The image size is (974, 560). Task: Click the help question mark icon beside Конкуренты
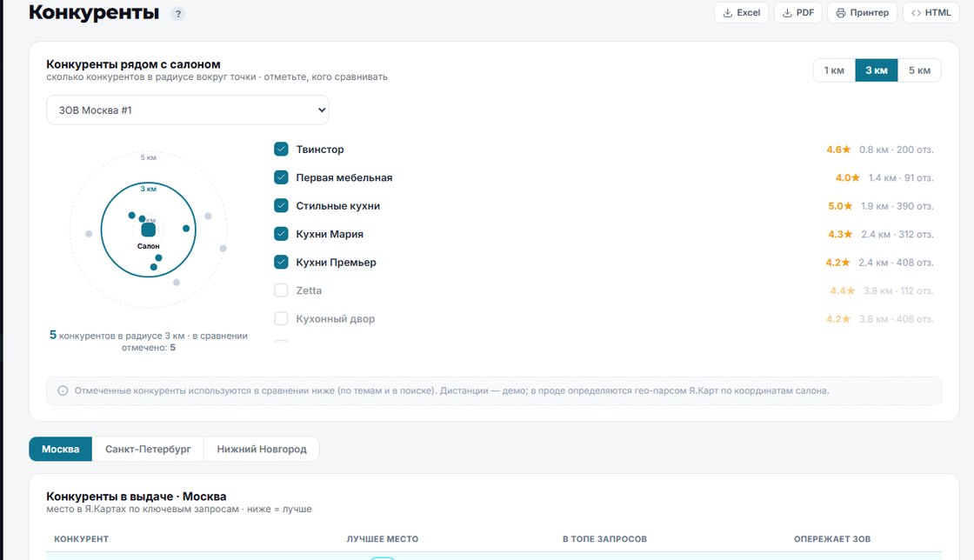coord(177,14)
